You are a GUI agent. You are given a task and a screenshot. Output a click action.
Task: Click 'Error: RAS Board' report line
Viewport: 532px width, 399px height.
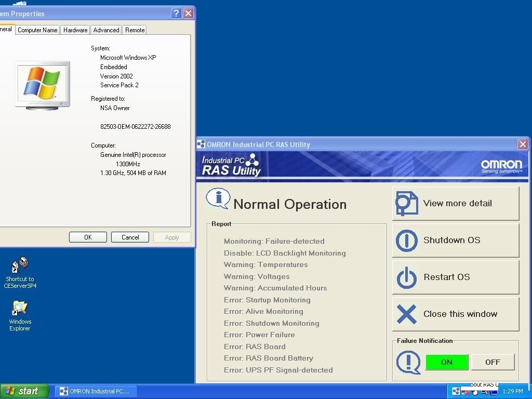pyautogui.click(x=255, y=347)
